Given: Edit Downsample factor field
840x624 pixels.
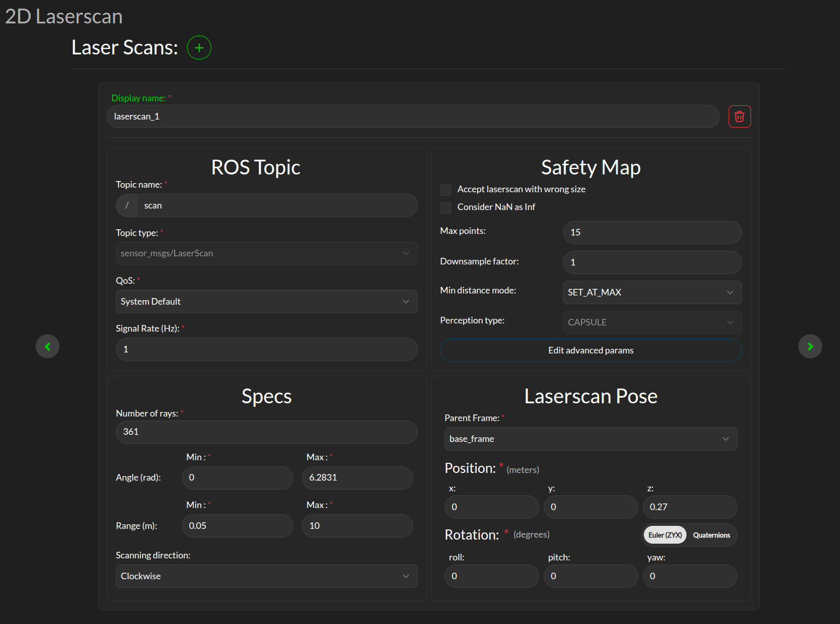Looking at the screenshot, I should coord(652,262).
